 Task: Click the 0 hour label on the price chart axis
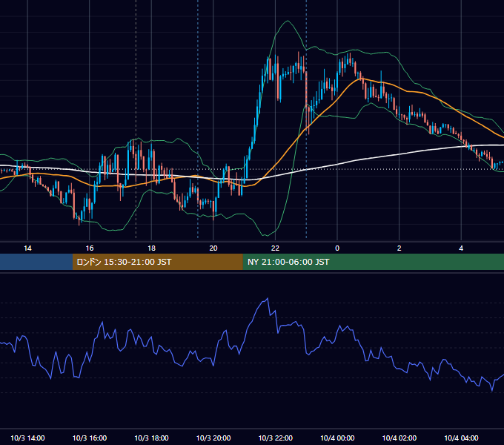pos(337,248)
